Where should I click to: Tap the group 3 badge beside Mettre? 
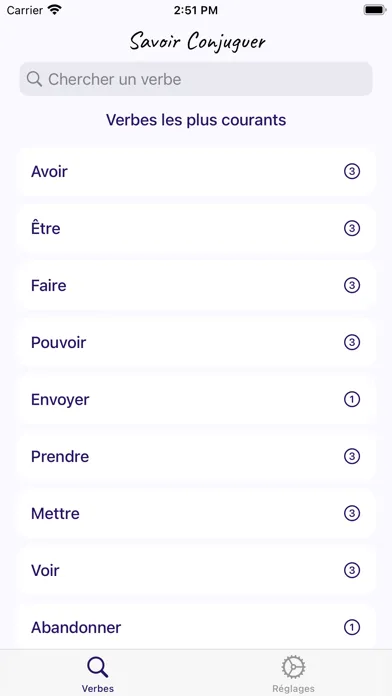(352, 514)
